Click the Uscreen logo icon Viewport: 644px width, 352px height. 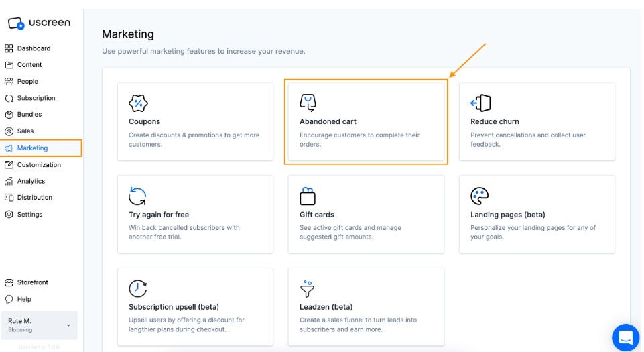(16, 23)
